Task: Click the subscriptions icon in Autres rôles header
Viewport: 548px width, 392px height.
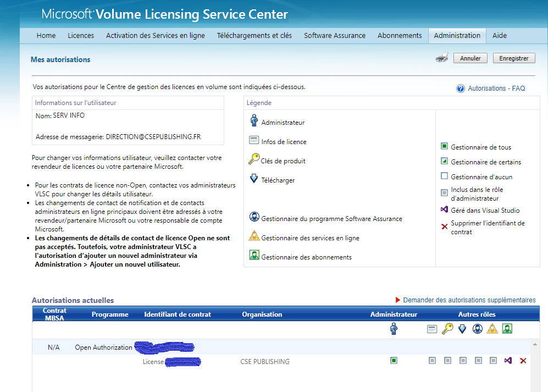Action: 507,329
